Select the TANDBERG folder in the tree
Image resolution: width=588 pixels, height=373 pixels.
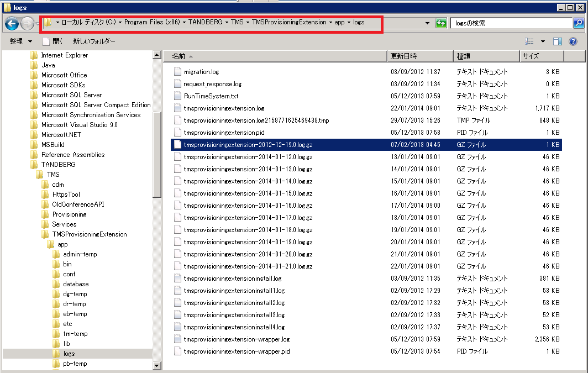coord(58,165)
